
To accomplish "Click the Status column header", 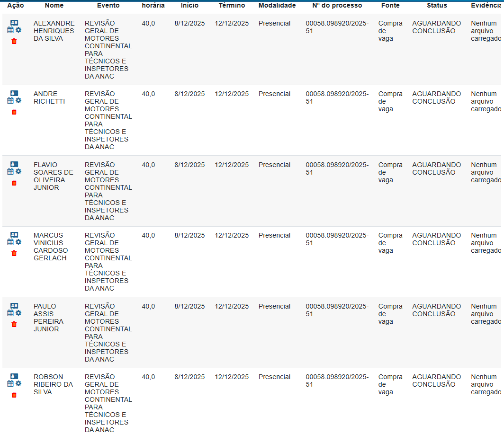I will (436, 5).
